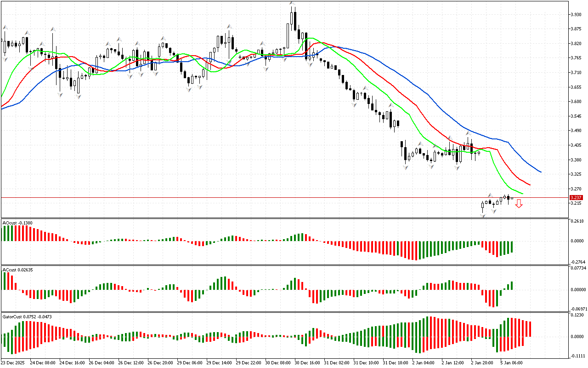Select the 31 Dec 18:00 time label
Viewport: 588px width, 368px height.
coord(395,362)
